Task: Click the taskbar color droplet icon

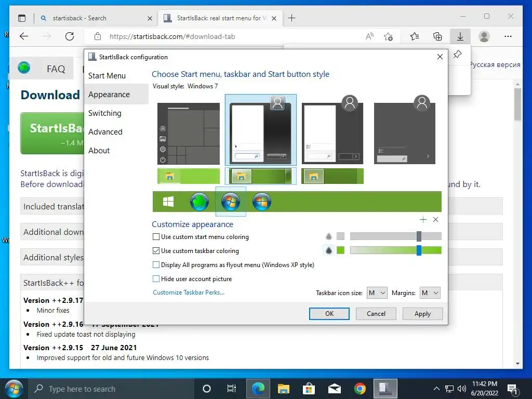Action: pos(328,250)
